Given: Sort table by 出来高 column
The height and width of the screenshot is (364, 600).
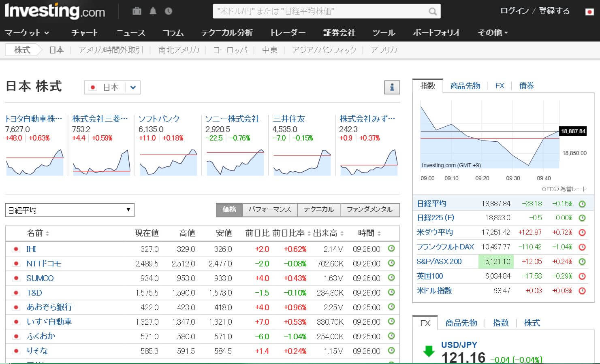Looking at the screenshot, I should click(x=328, y=233).
